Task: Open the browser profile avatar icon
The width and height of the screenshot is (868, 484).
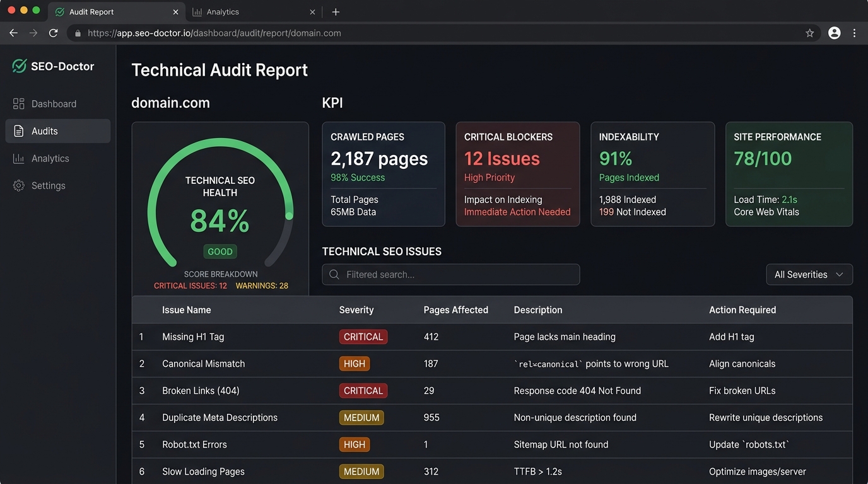Action: [x=835, y=33]
